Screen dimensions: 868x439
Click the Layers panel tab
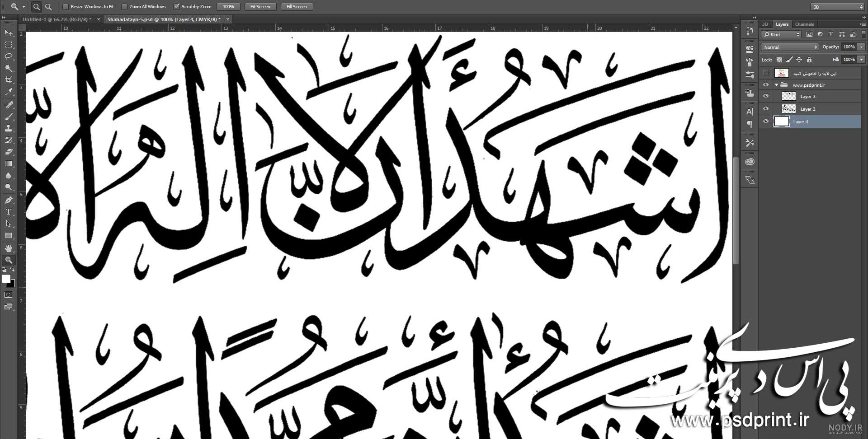[782, 24]
